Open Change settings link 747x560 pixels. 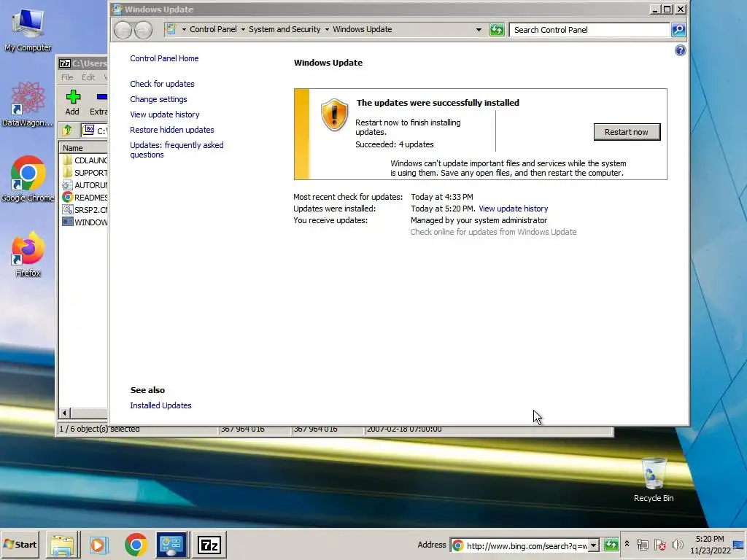coord(158,99)
